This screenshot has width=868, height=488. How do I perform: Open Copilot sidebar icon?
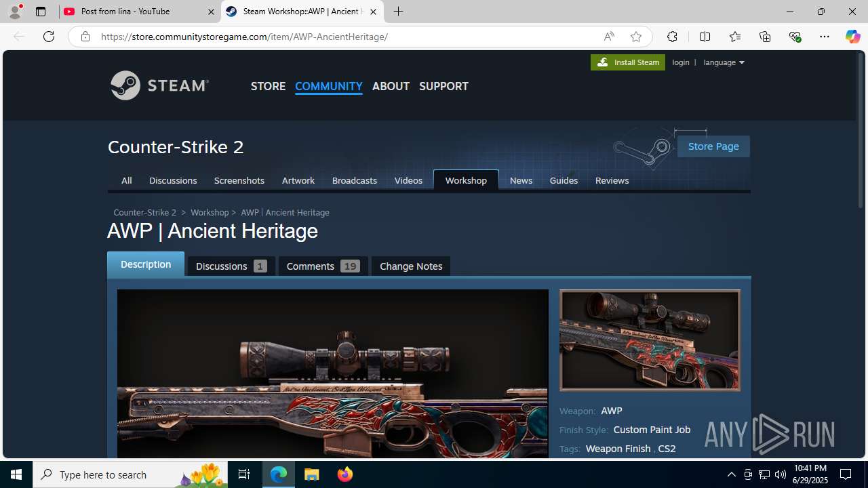pos(852,37)
